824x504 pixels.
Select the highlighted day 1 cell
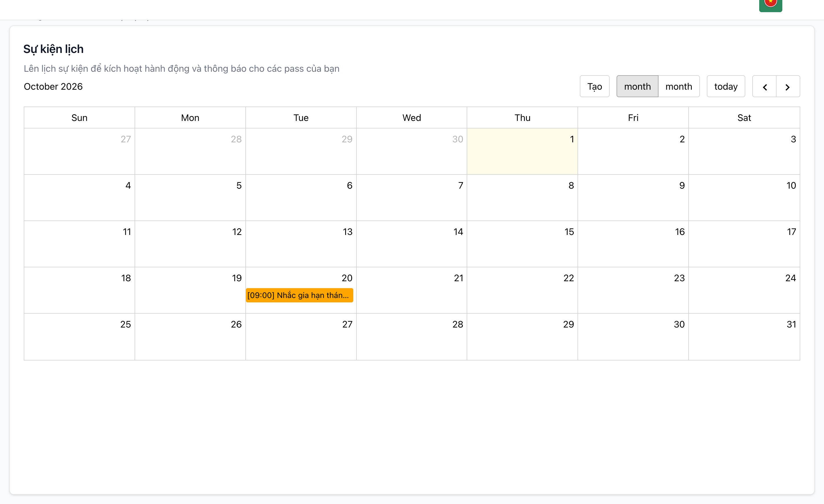pos(522,151)
